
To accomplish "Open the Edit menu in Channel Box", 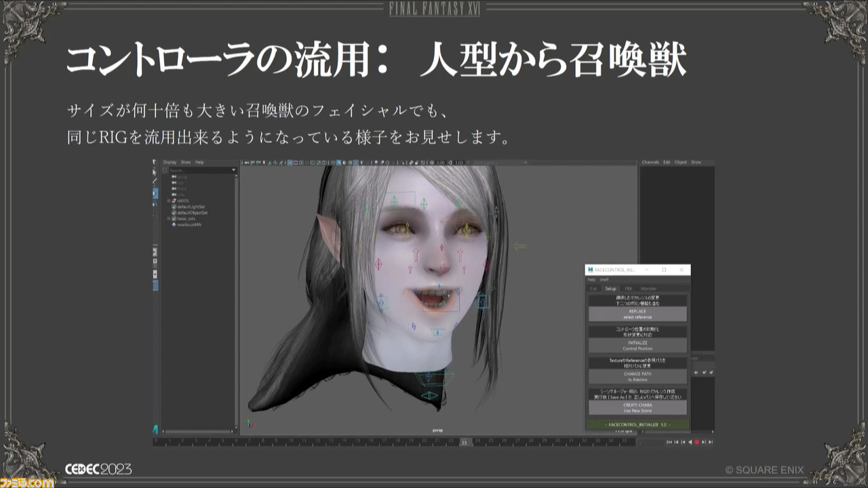I will pyautogui.click(x=667, y=163).
